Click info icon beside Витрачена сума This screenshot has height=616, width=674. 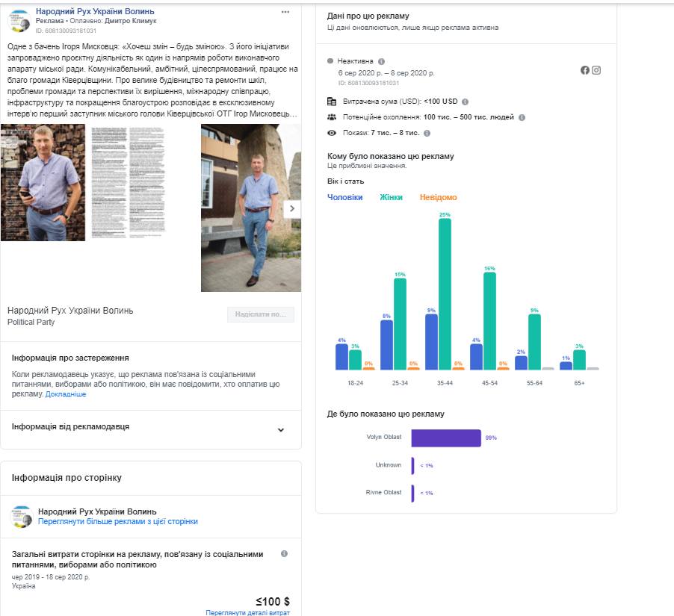pos(465,101)
